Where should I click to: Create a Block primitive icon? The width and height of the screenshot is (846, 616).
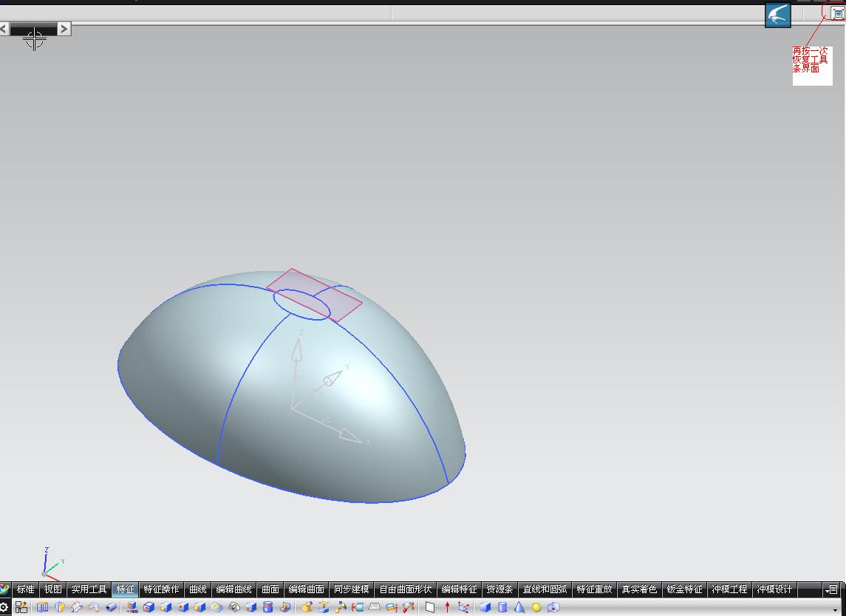[485, 607]
